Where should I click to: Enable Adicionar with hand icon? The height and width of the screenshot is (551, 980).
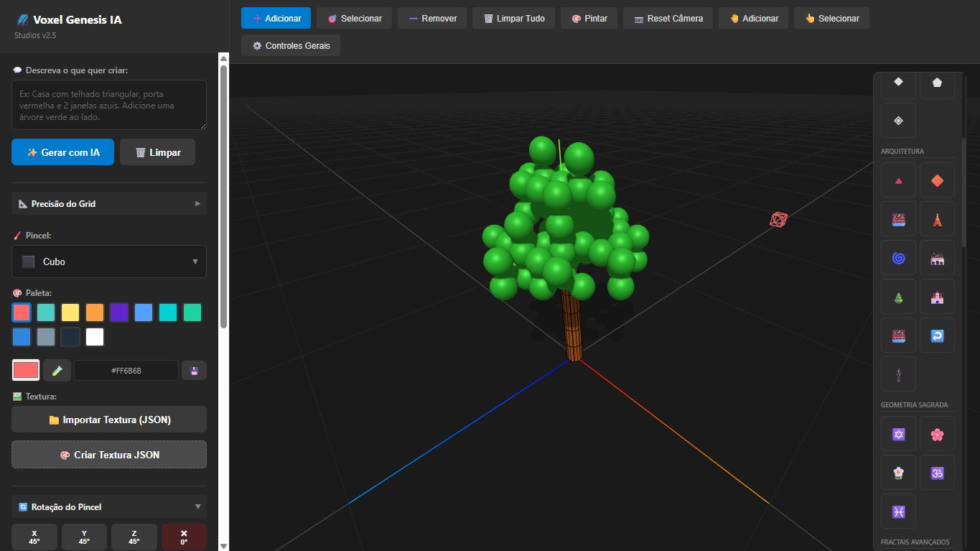pyautogui.click(x=753, y=18)
